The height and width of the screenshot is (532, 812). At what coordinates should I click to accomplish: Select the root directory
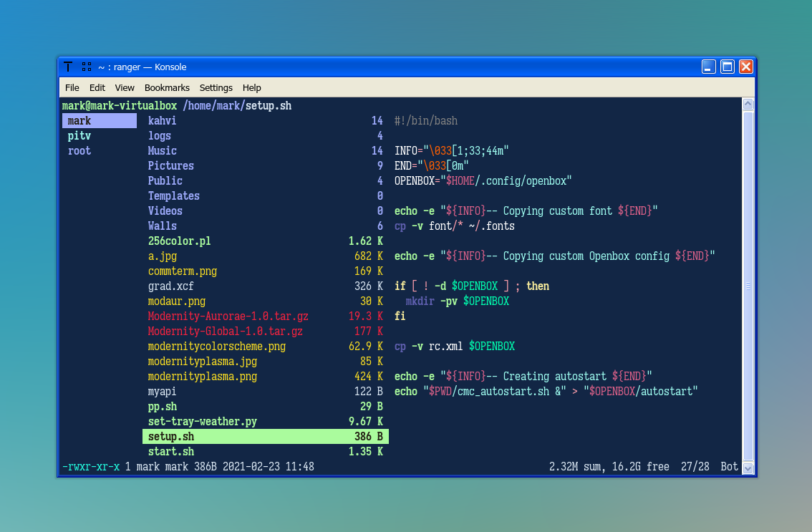point(79,151)
